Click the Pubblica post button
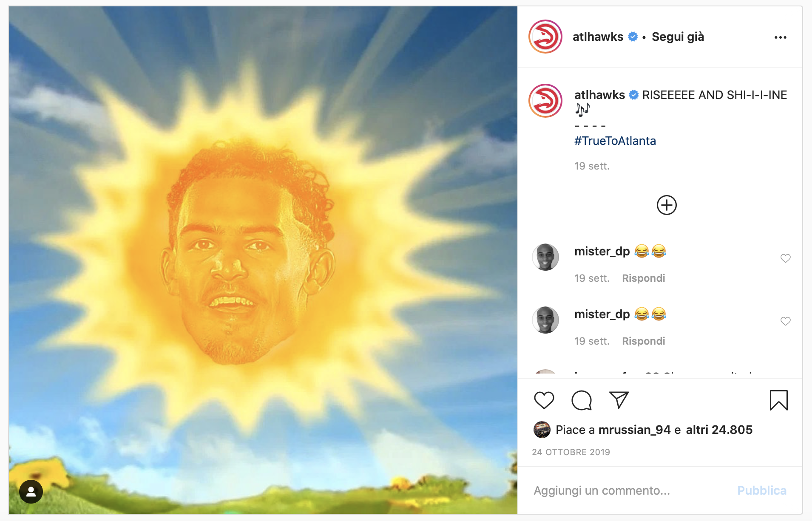 pyautogui.click(x=761, y=490)
